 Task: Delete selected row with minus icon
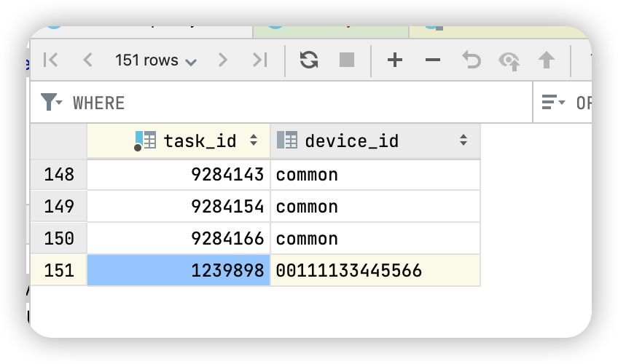click(x=433, y=60)
